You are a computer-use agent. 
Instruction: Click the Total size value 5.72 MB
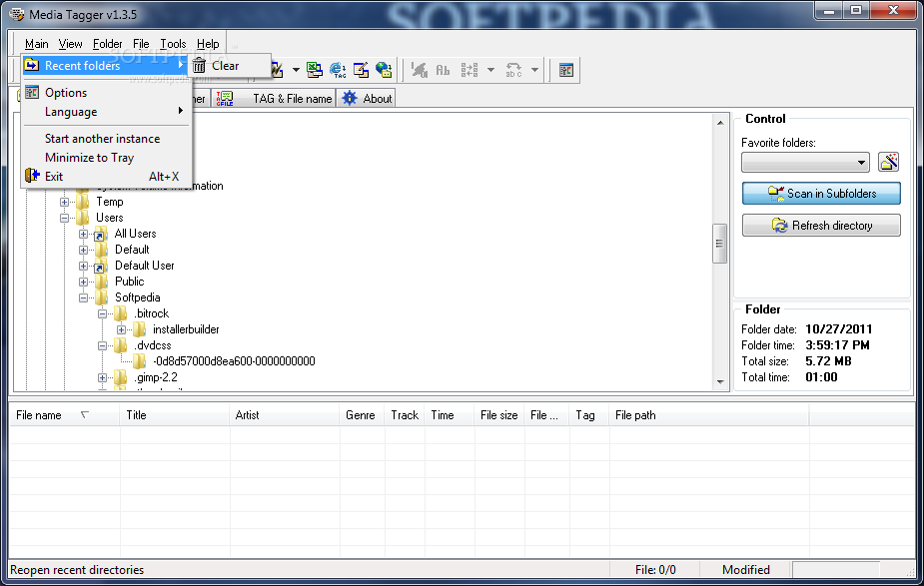click(828, 361)
